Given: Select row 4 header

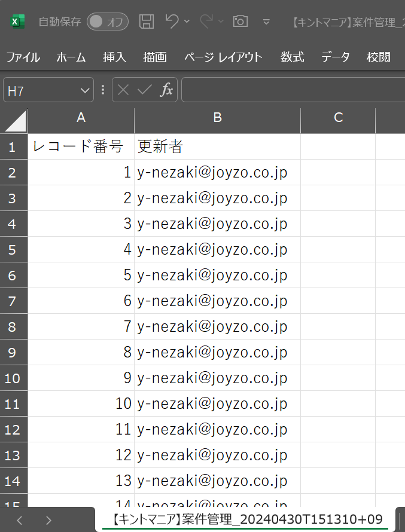Looking at the screenshot, I should coord(14,224).
